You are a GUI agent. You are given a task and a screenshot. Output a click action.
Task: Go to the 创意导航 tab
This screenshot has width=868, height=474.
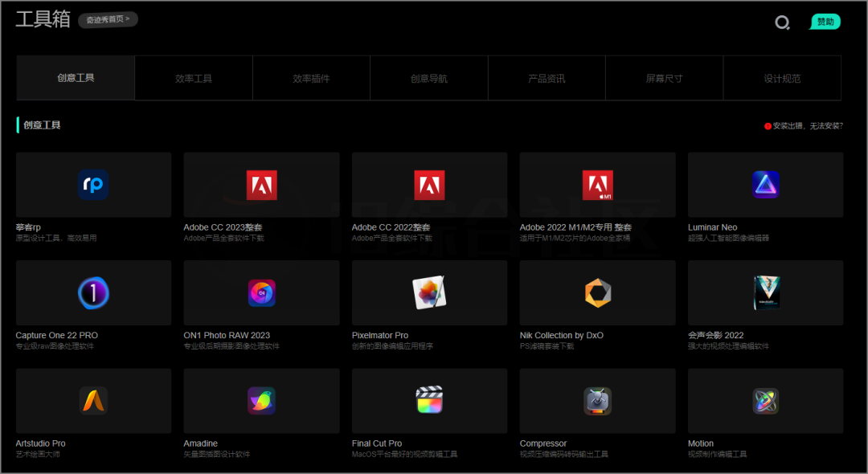(x=429, y=78)
